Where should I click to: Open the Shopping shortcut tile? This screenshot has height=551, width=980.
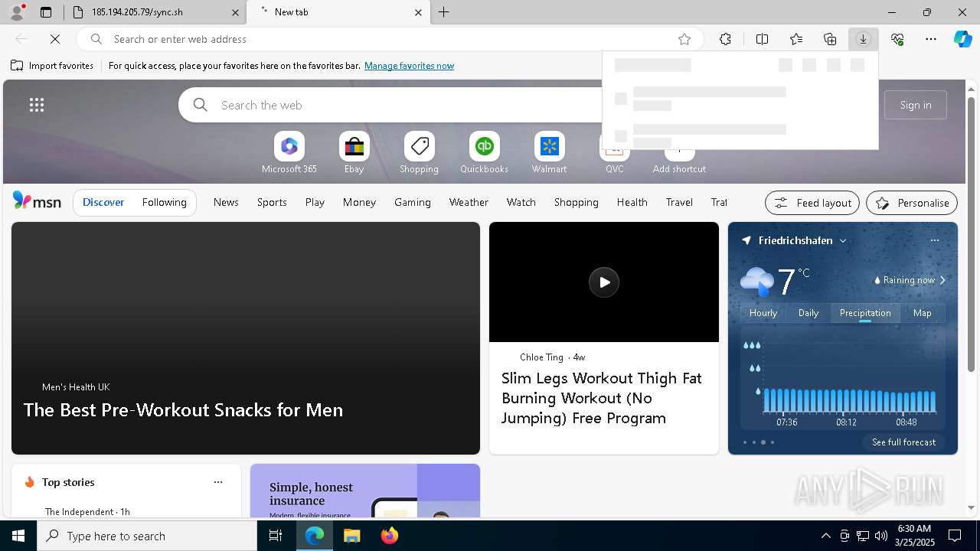click(419, 153)
